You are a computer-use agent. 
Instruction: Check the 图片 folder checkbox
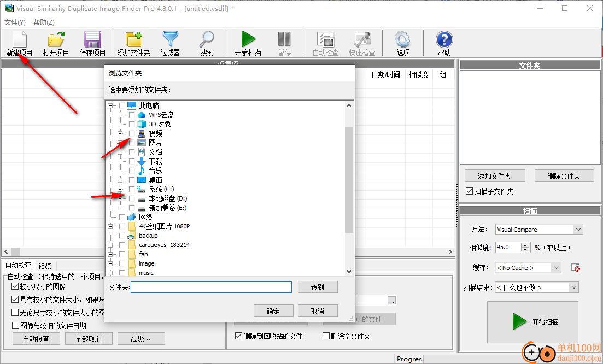click(132, 143)
